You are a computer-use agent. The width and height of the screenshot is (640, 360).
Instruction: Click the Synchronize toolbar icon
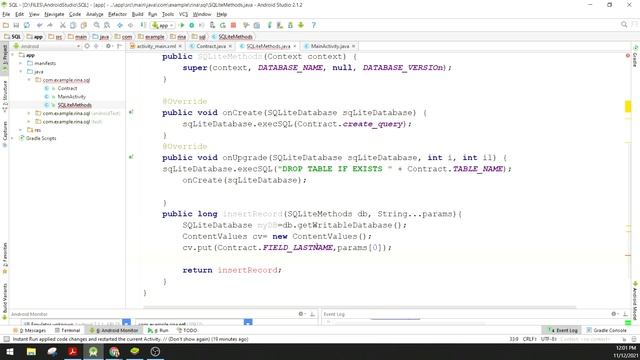click(x=27, y=25)
